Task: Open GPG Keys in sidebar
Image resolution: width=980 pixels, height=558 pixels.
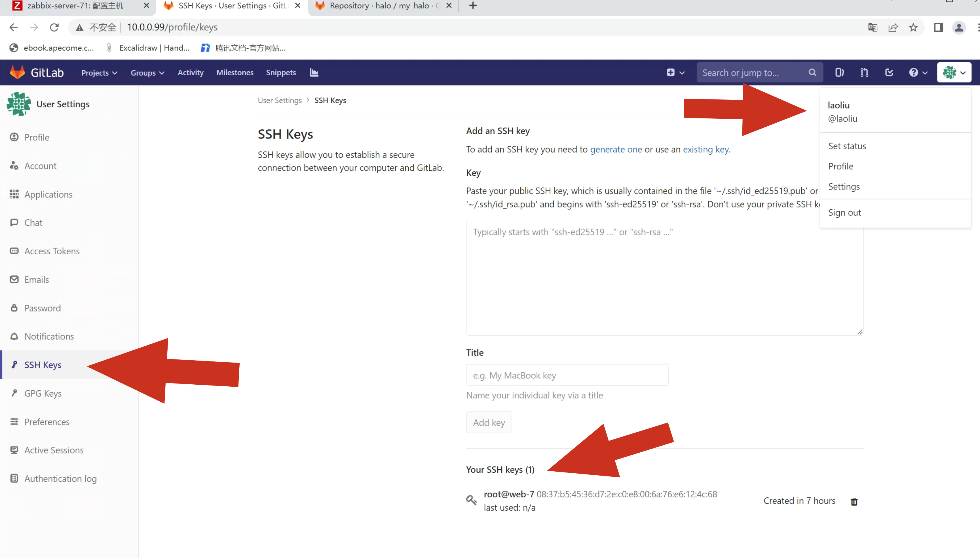Action: (43, 393)
